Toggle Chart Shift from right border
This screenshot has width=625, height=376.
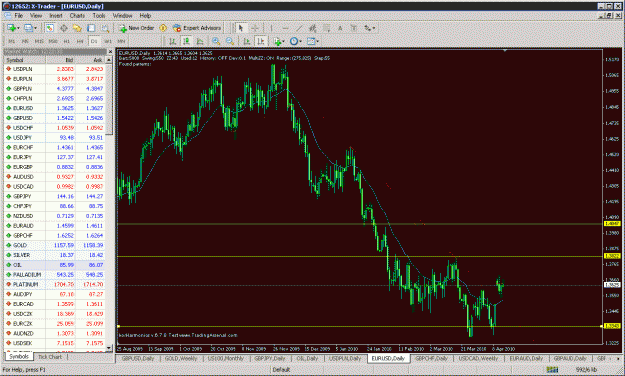tap(261, 41)
